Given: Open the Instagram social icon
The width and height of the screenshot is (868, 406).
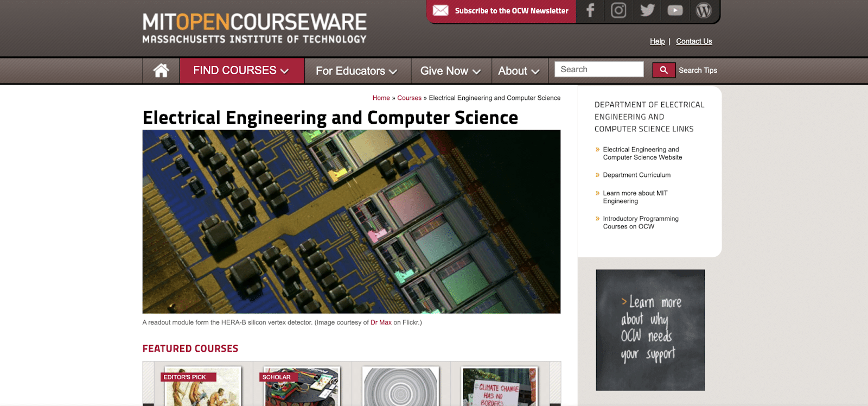Looking at the screenshot, I should pyautogui.click(x=618, y=10).
